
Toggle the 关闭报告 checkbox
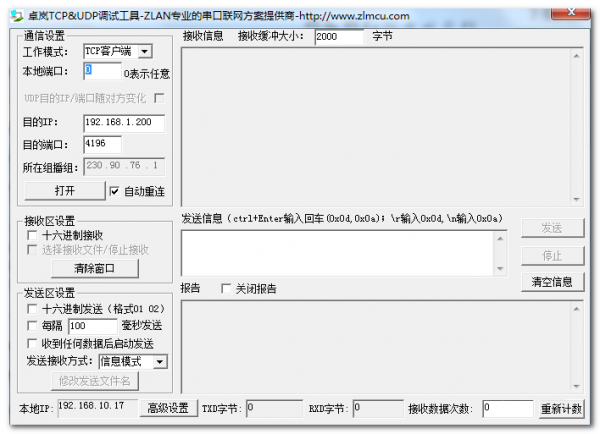(226, 289)
